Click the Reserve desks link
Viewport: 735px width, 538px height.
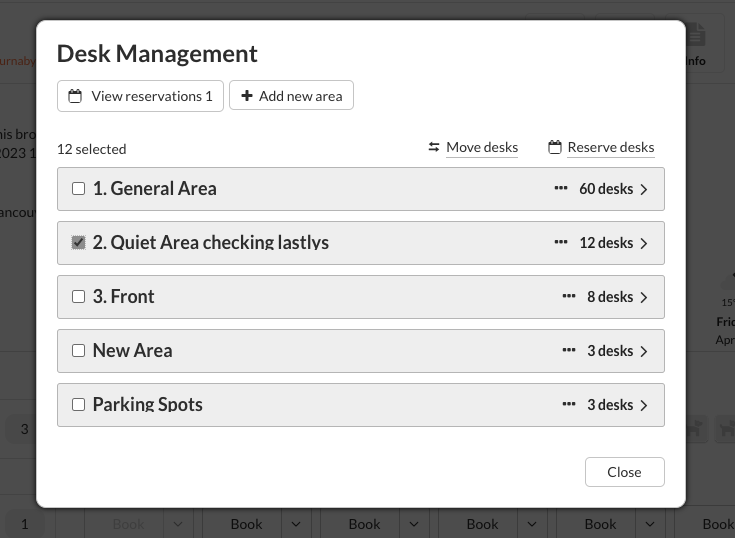pos(610,147)
